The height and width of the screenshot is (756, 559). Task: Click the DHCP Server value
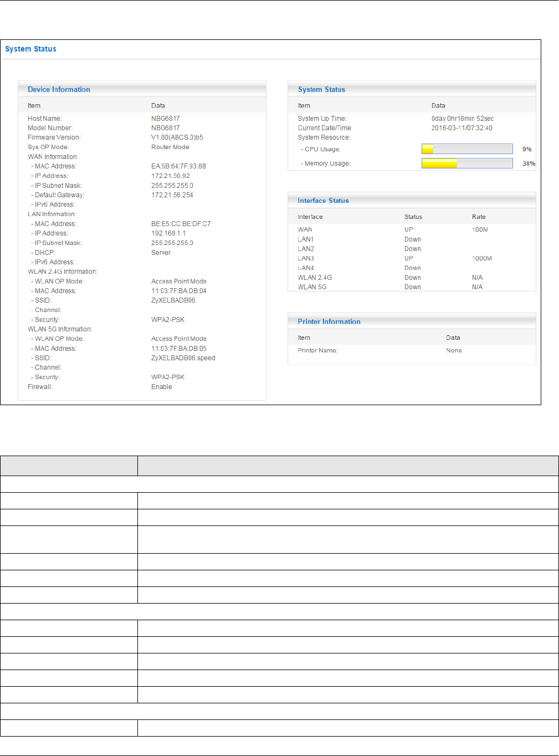161,253
